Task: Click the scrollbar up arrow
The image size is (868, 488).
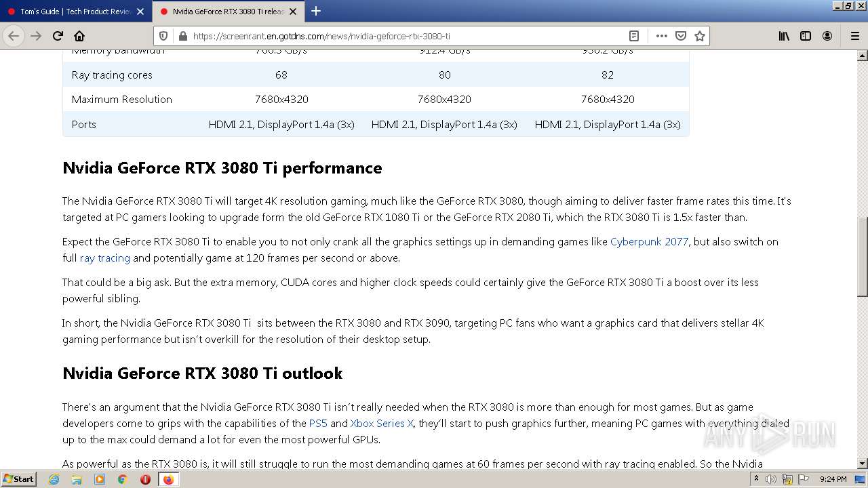Action: 862,56
